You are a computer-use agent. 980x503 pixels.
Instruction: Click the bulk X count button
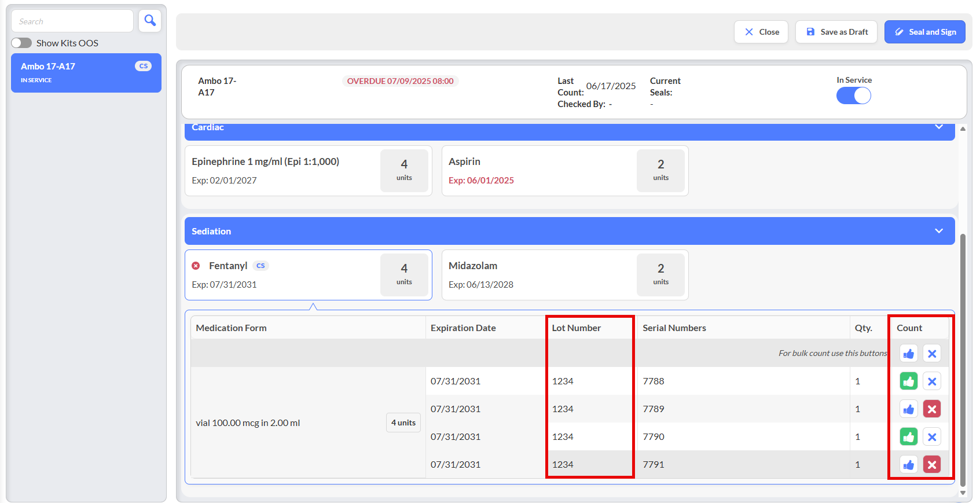click(932, 354)
